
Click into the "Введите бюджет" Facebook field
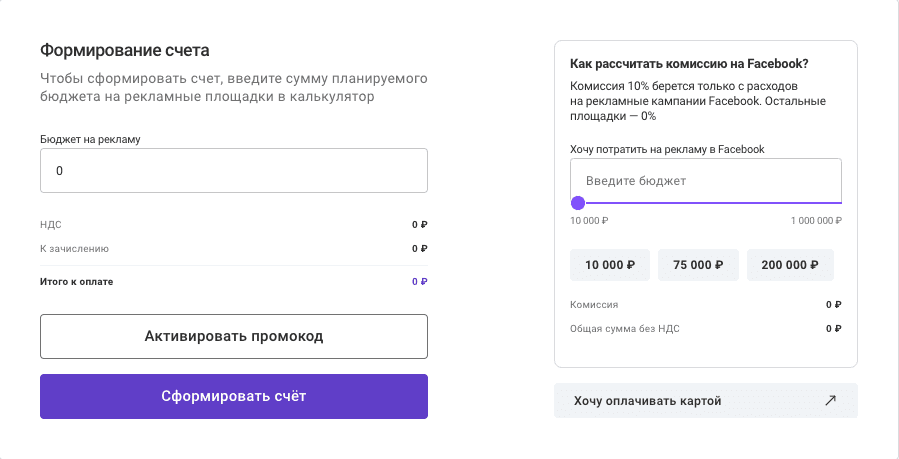[x=706, y=181]
